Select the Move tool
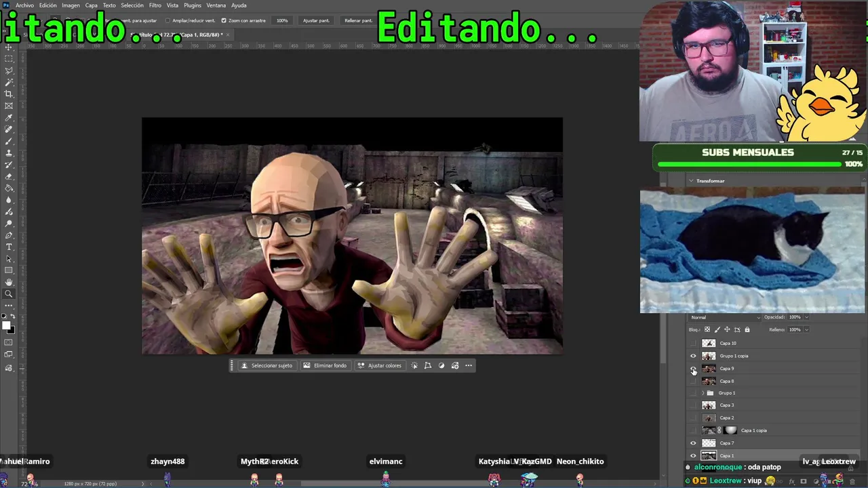The image size is (868, 488). [9, 47]
